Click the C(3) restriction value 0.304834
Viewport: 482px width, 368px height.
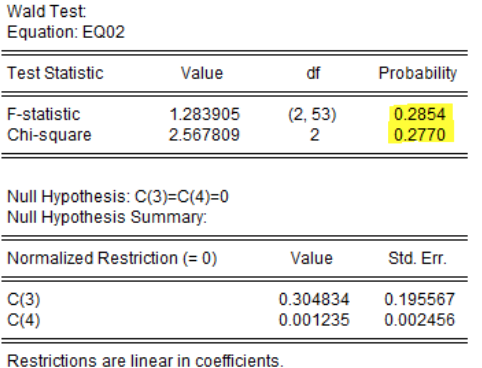[x=314, y=299]
